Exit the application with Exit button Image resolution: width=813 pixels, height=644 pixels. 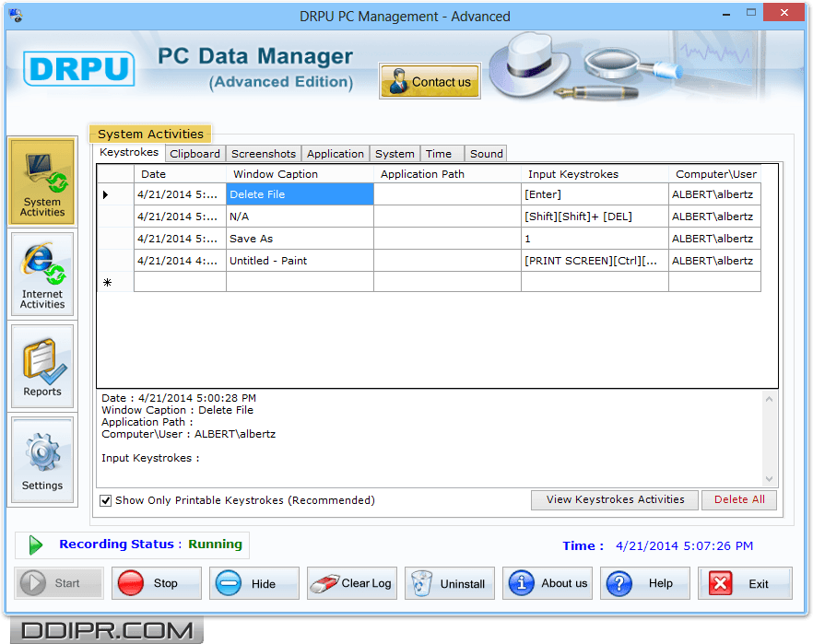point(745,583)
